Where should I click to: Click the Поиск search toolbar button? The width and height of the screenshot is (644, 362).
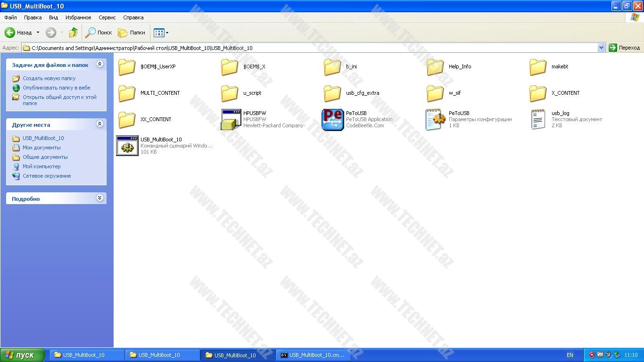(x=99, y=33)
